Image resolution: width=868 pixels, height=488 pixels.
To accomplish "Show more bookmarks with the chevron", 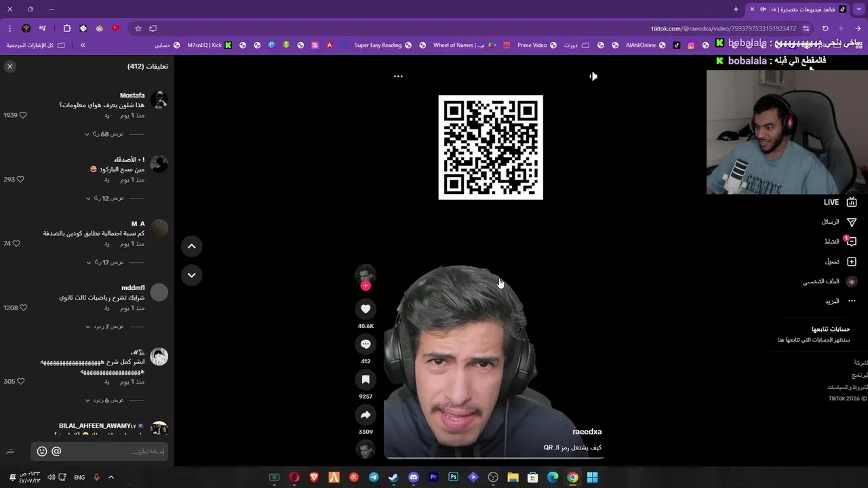I will (83, 45).
